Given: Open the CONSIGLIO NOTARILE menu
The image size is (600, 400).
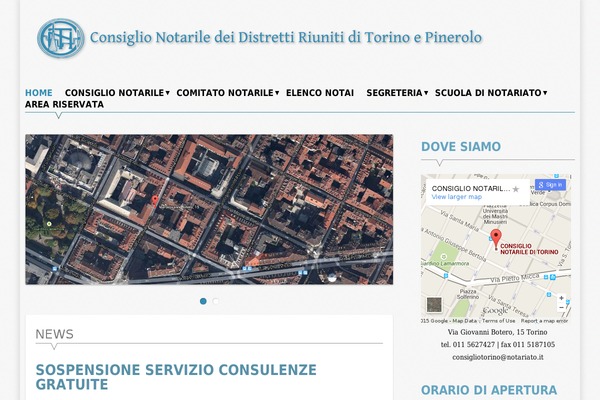Looking at the screenshot, I should (x=114, y=93).
